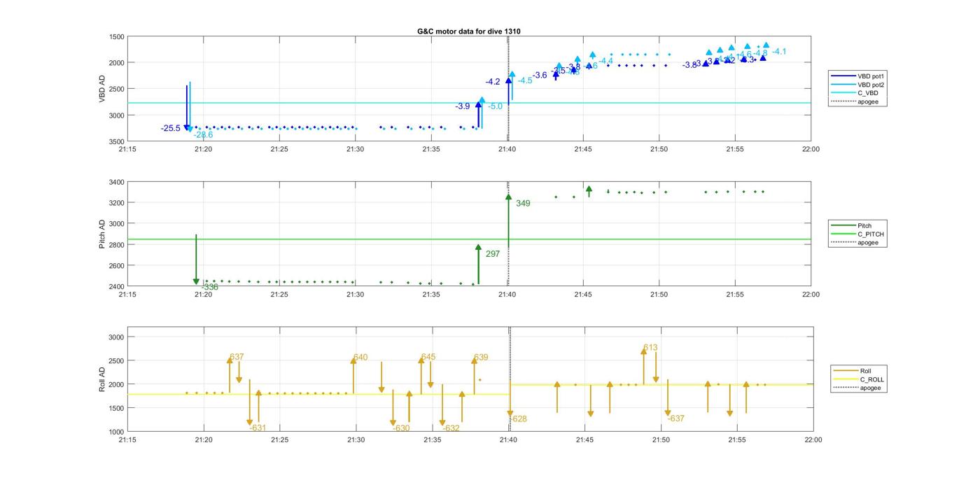Click the VBD AD axis label
The height and width of the screenshot is (485, 980).
(x=102, y=89)
